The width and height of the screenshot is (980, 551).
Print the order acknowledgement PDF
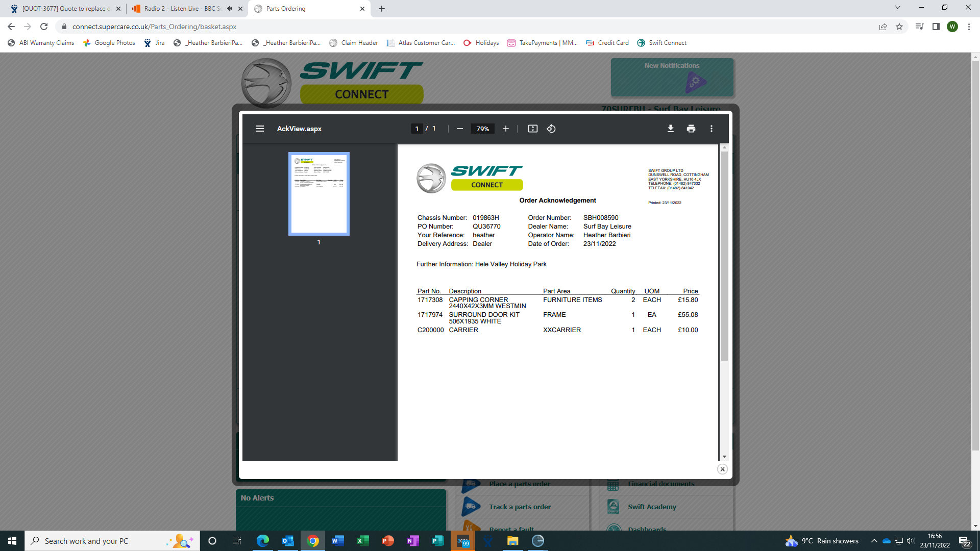point(691,129)
